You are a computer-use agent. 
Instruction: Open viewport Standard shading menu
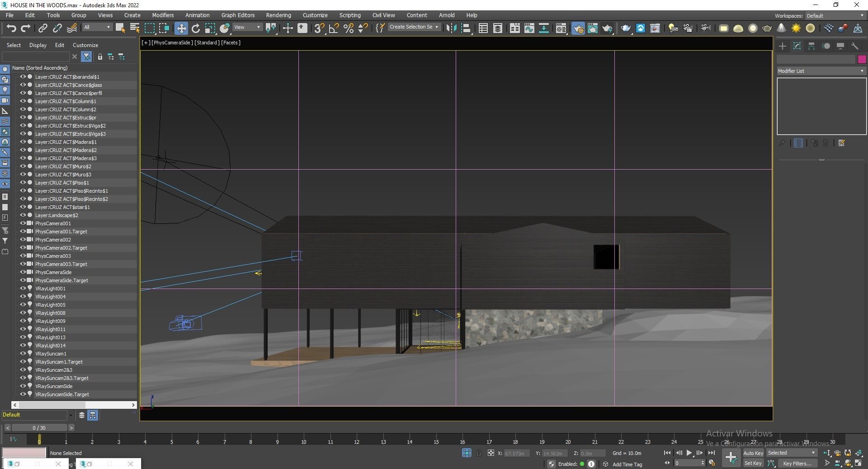click(207, 43)
